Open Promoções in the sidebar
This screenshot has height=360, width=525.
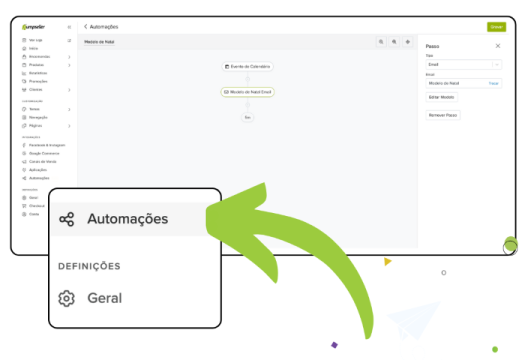tap(35, 81)
